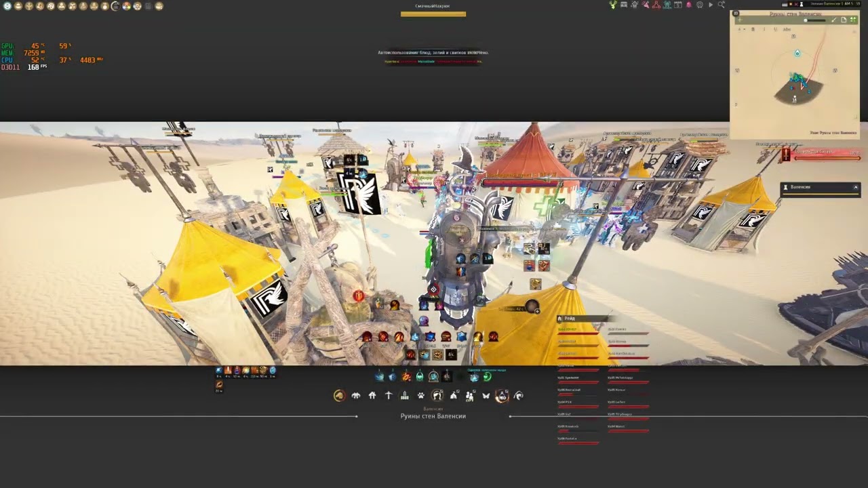Toggle bold B on minimap note toolbar
Viewport: 868px width, 488px height.
[x=753, y=29]
